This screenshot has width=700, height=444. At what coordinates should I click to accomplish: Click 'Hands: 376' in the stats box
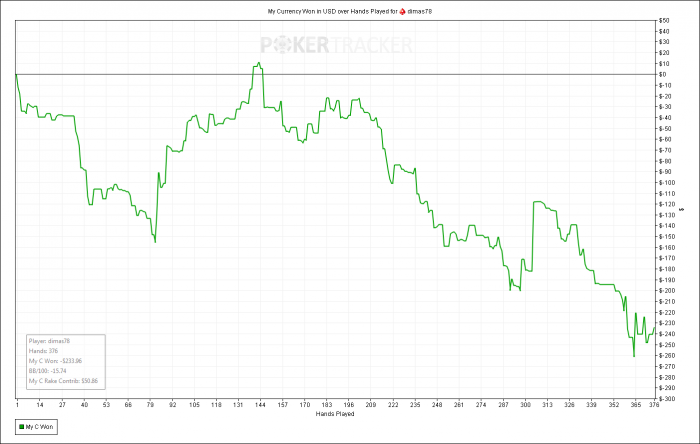click(43, 351)
